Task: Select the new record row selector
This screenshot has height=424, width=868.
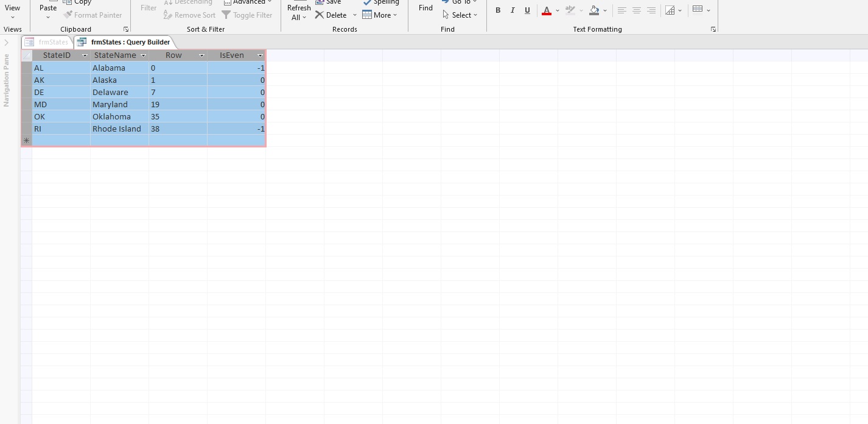Action: click(x=26, y=141)
